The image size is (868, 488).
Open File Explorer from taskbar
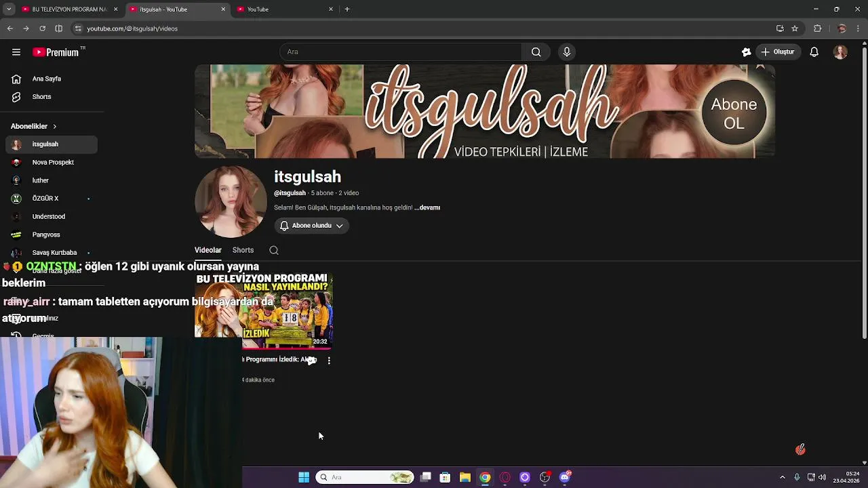[x=465, y=477]
